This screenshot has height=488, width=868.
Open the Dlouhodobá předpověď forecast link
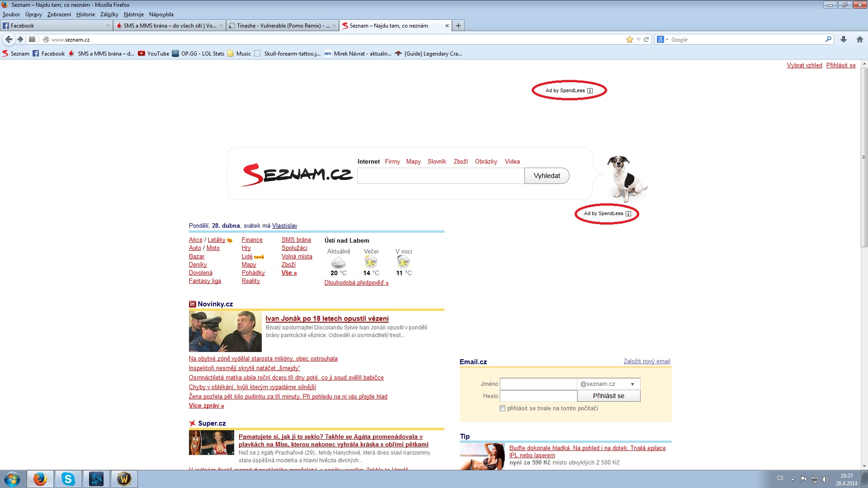(356, 283)
